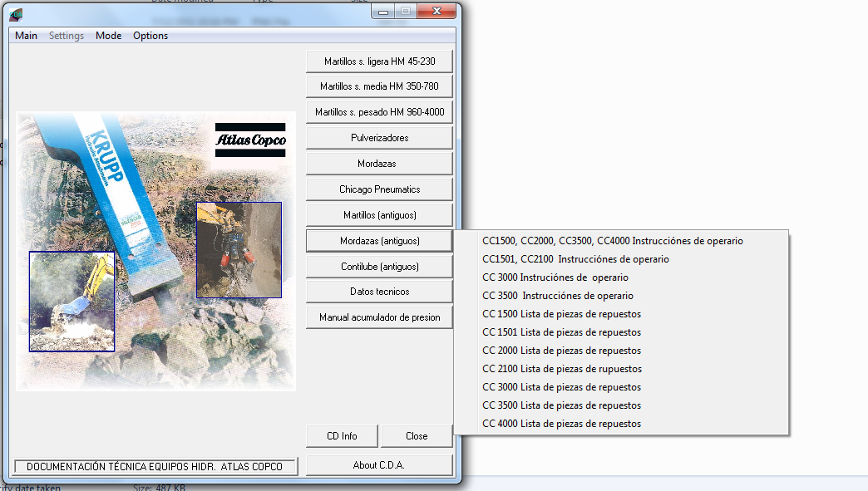Click the Close button
Viewport: 868px width, 491px height.
417,436
